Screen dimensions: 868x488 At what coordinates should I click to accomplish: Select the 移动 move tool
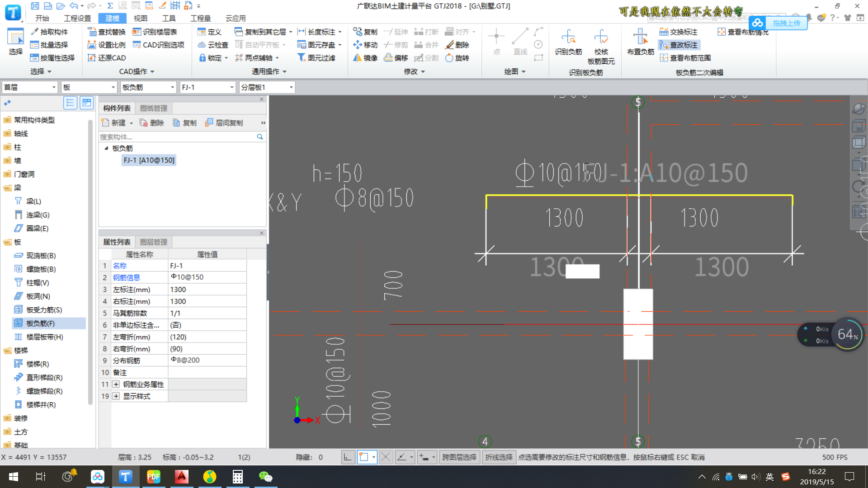point(365,45)
